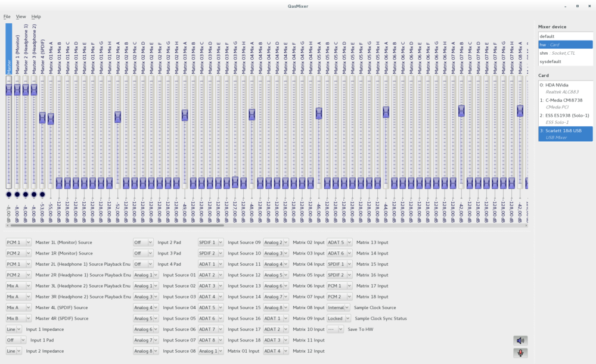
Task: Open the Input 4 Pad dropdown
Action: tap(143, 264)
